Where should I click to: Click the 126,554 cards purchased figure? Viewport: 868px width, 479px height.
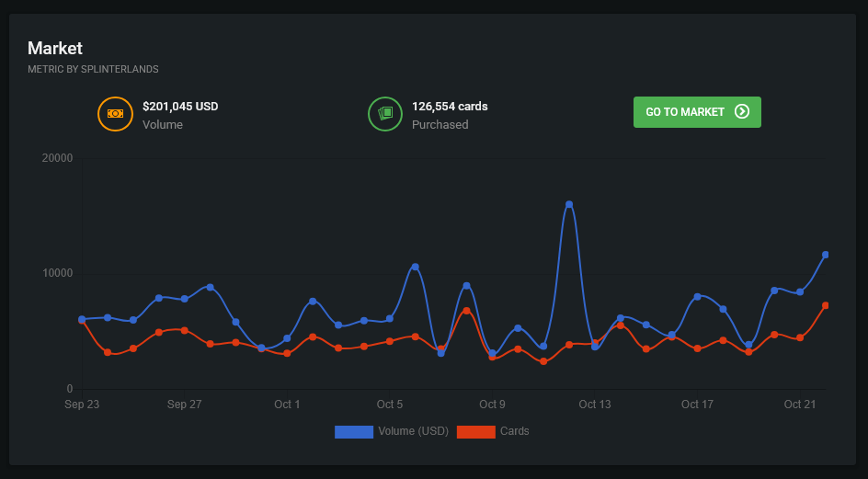tap(450, 107)
